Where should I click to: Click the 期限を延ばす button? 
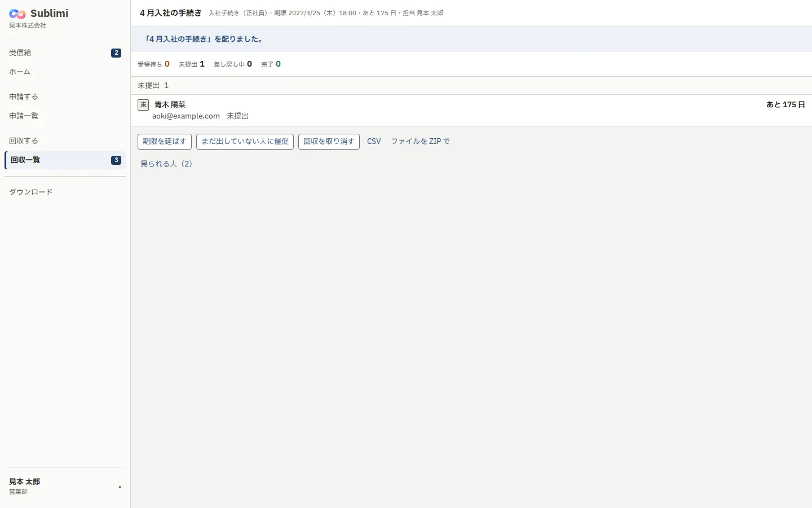165,142
